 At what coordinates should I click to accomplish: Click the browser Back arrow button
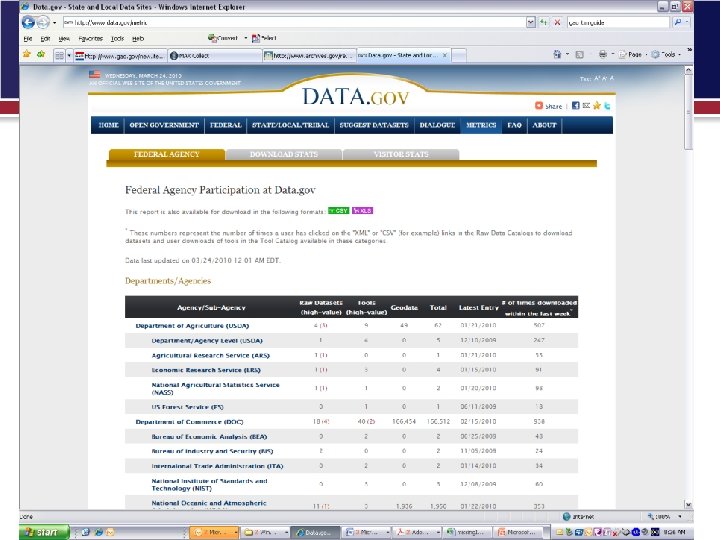(28, 22)
